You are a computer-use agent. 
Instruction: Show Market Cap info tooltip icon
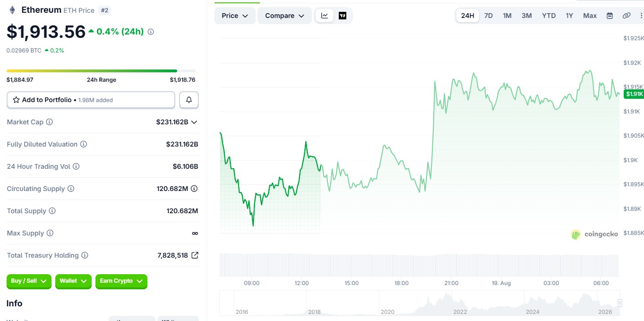click(x=49, y=122)
